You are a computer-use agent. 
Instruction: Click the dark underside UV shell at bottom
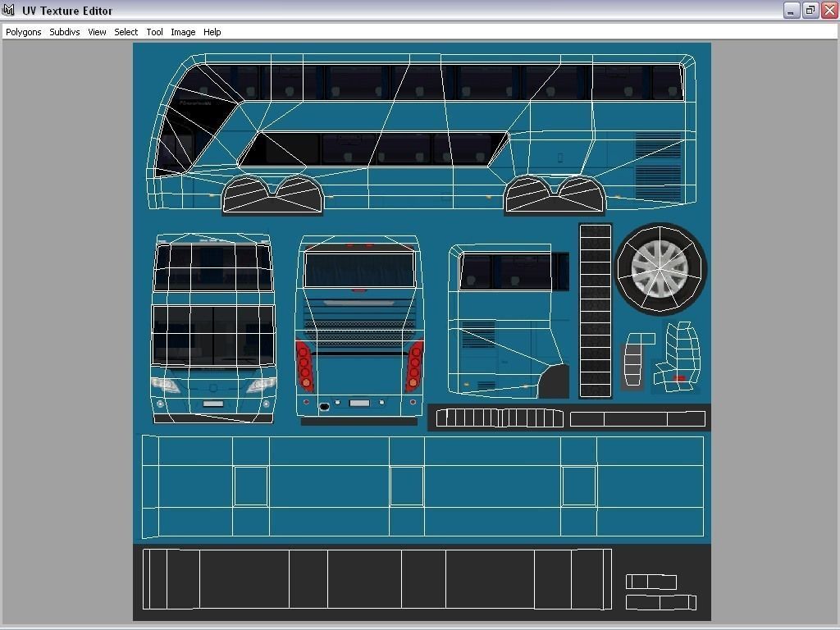377,579
